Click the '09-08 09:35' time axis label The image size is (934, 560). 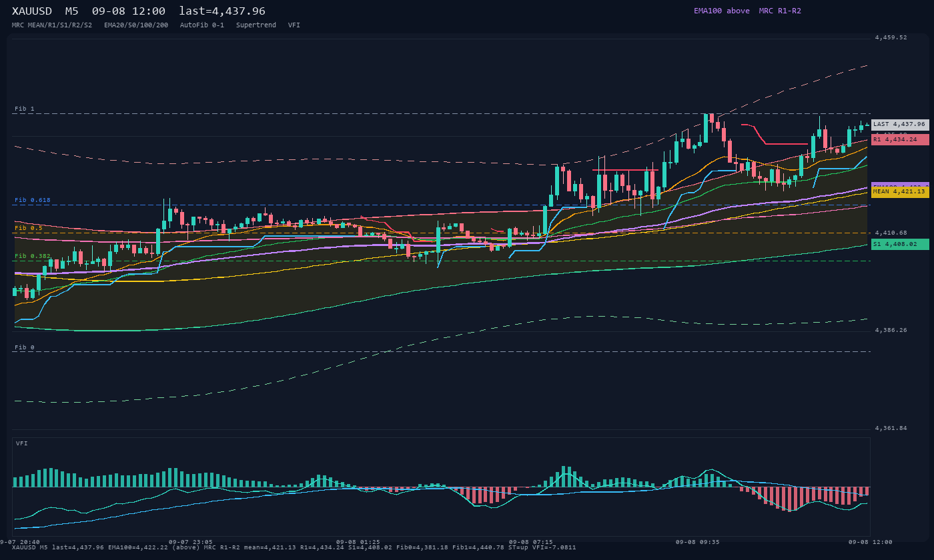(x=698, y=542)
